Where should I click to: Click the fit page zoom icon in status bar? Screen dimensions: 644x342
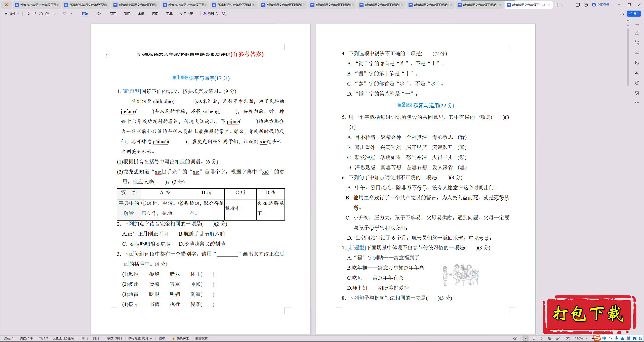coord(568,338)
